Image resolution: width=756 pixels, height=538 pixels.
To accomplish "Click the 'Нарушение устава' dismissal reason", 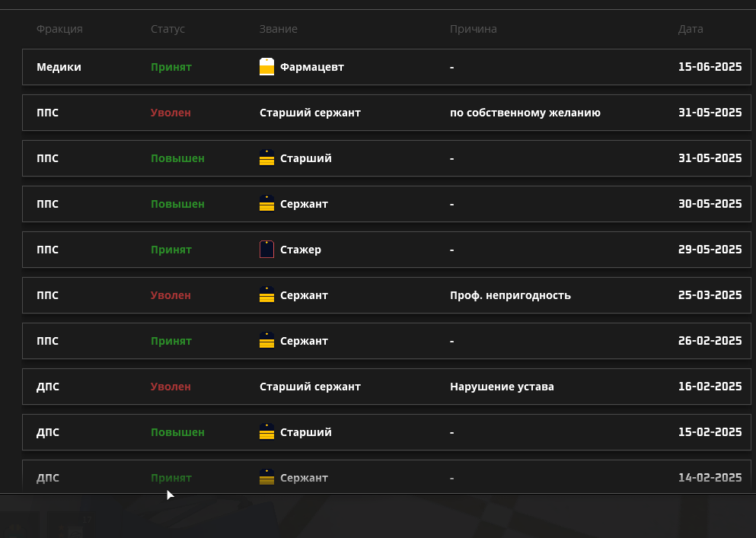I will (x=502, y=387).
